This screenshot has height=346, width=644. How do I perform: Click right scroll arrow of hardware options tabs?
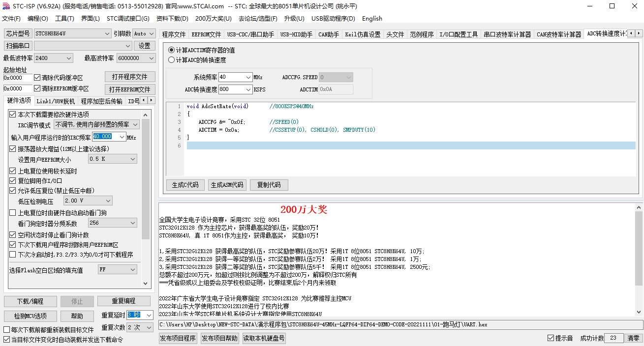pos(151,100)
